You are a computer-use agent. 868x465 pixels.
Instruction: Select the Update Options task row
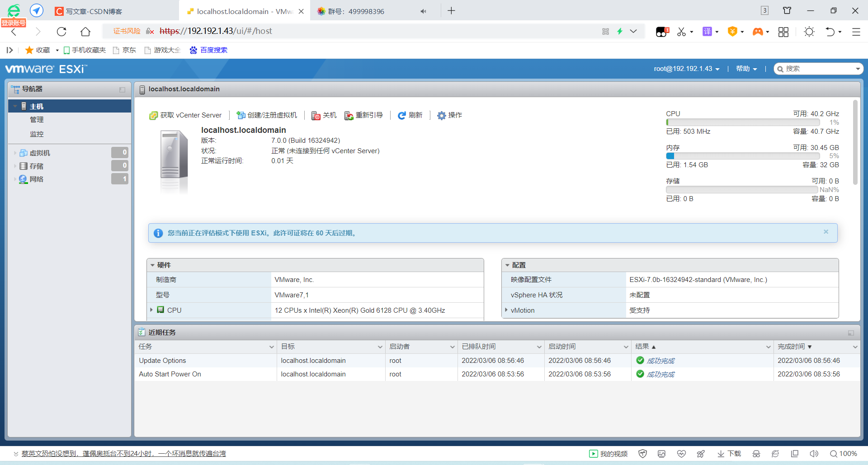click(497, 361)
